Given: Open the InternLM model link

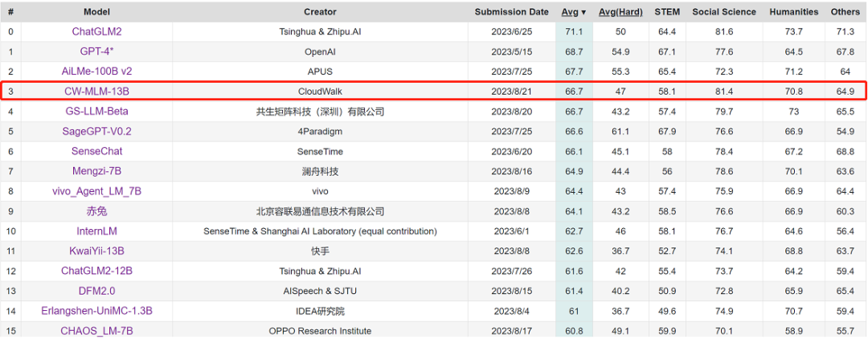Looking at the screenshot, I should pyautogui.click(x=96, y=231).
